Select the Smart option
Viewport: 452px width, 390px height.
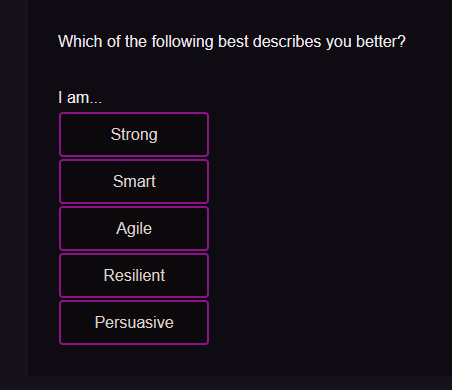pos(134,181)
